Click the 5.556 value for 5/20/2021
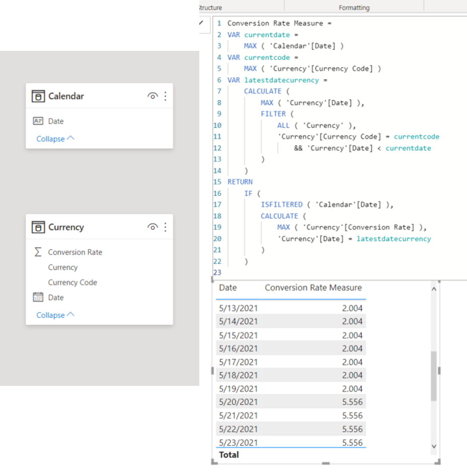The image size is (467, 476). point(352,402)
